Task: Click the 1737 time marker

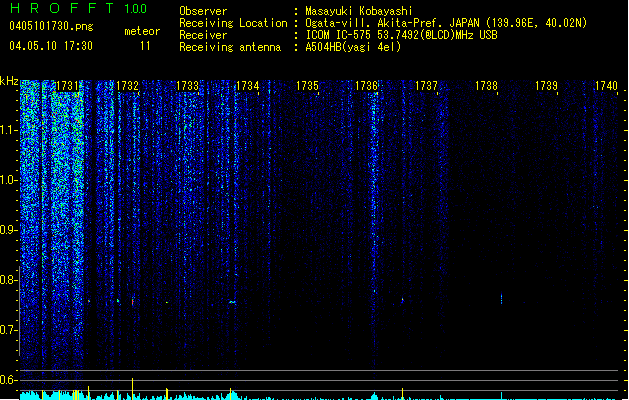Action: tap(426, 86)
